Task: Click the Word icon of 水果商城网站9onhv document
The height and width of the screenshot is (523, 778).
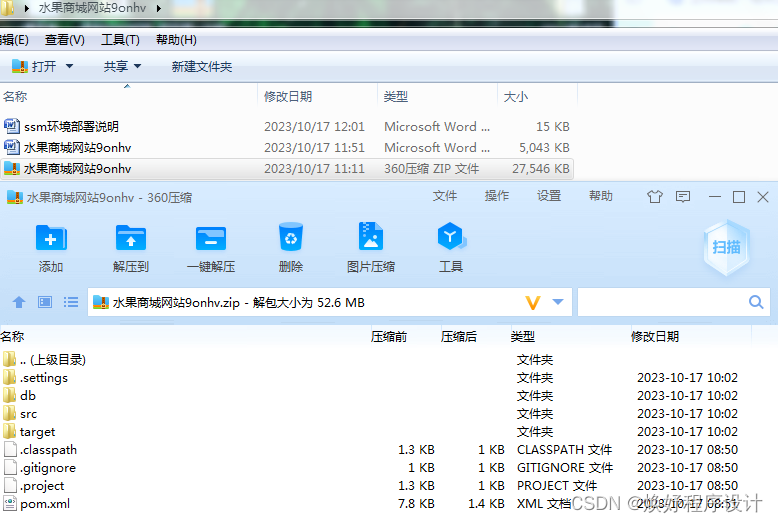Action: coord(12,147)
